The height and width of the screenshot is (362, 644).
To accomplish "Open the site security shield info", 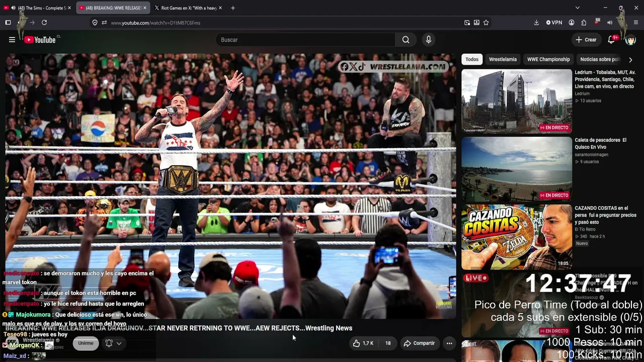I will pos(95,23).
